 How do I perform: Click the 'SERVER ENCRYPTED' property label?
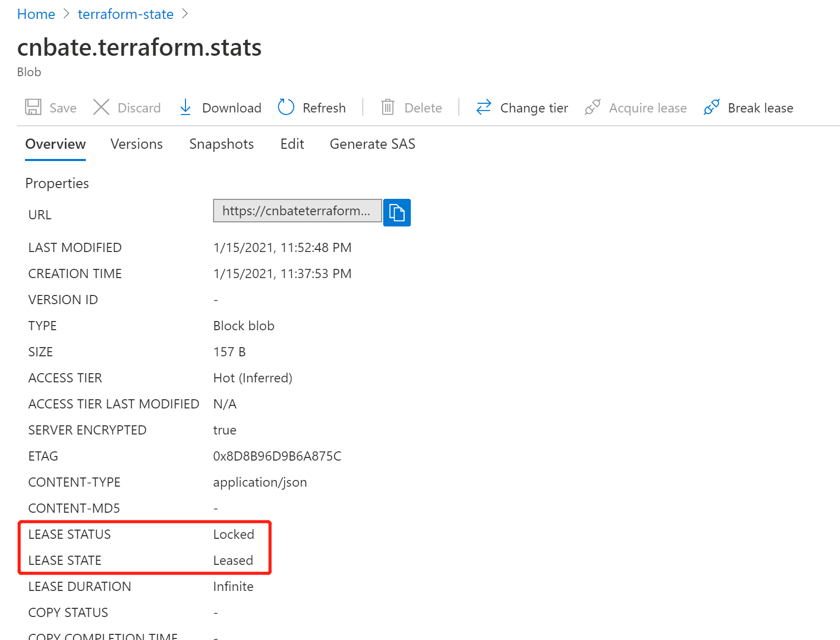pyautogui.click(x=87, y=430)
